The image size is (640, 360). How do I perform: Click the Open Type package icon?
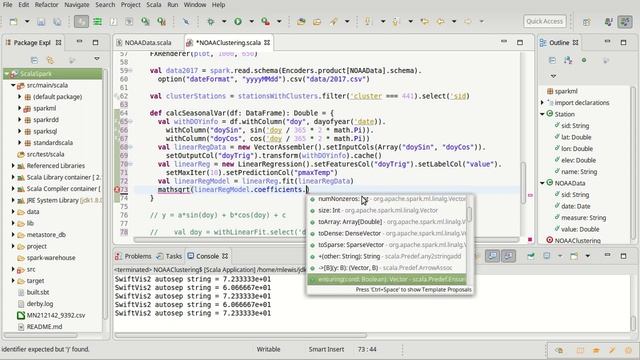(x=301, y=21)
